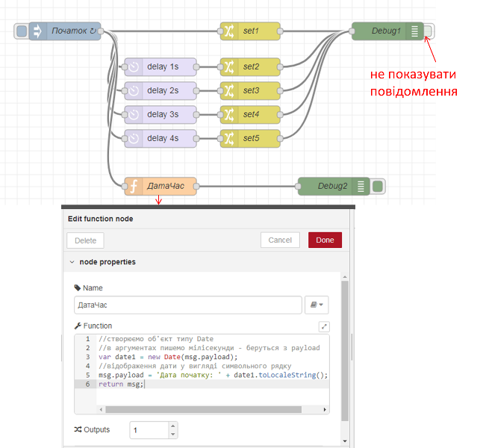Toggle the Debug2 node output button
The image size is (486, 448).
tap(377, 186)
